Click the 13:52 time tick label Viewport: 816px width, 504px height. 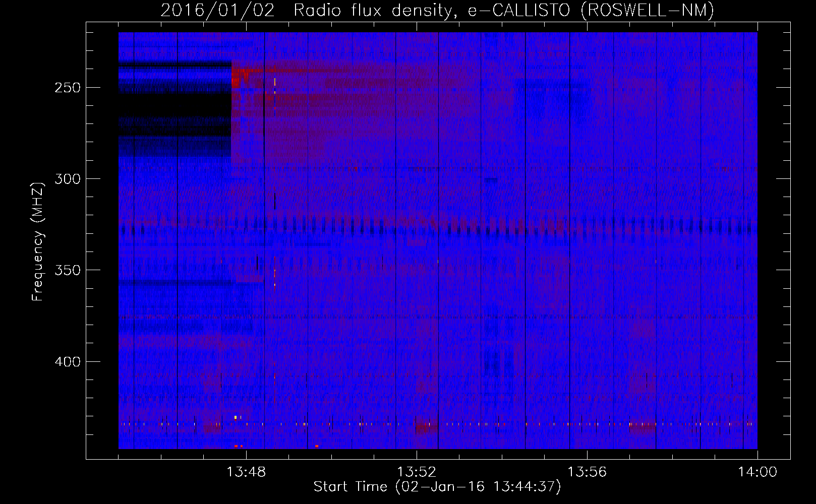point(417,472)
